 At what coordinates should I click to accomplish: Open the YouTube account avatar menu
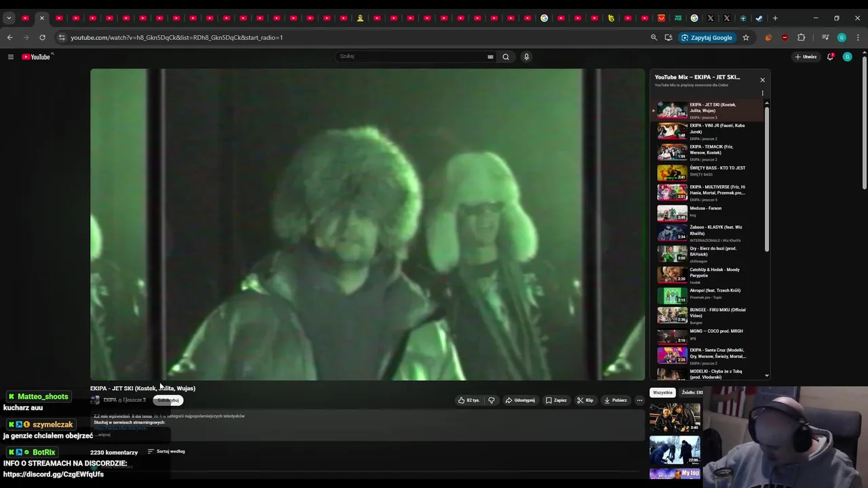pyautogui.click(x=847, y=57)
